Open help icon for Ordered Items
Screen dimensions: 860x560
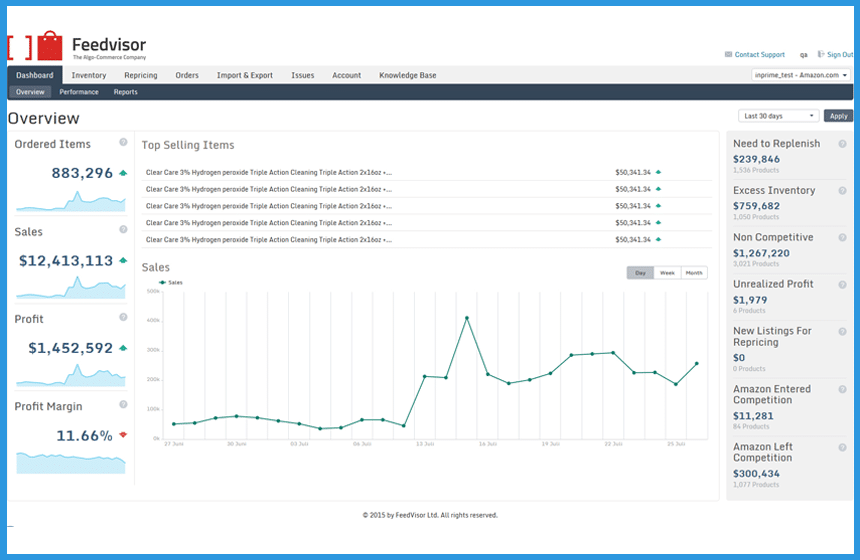[123, 142]
